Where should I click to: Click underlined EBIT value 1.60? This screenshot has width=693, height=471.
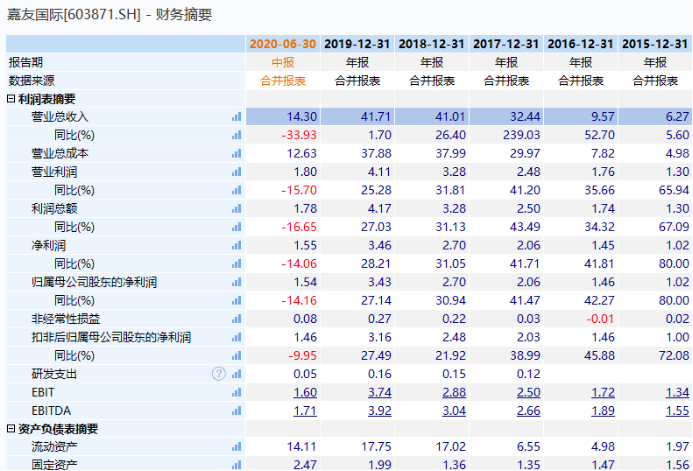pos(304,393)
